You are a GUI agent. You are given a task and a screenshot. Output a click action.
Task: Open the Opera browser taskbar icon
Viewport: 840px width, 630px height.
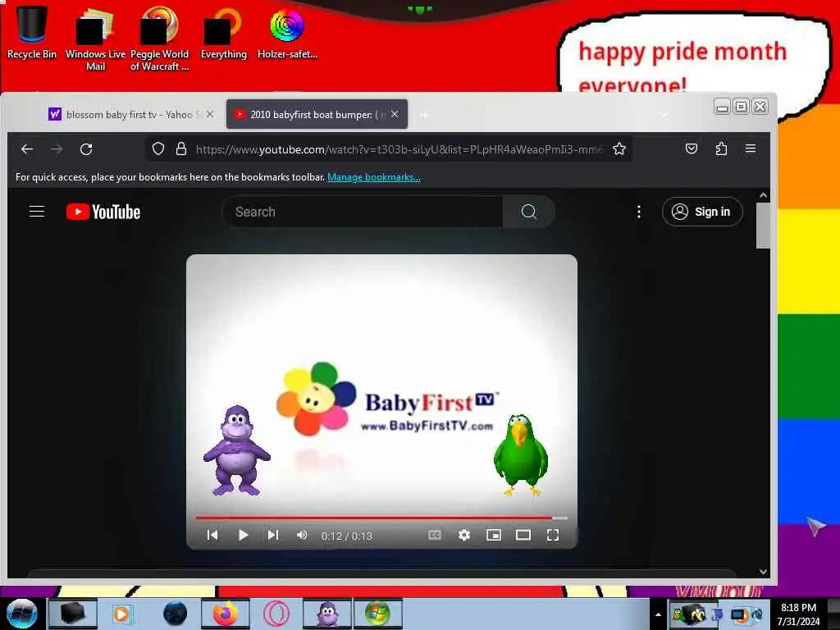coord(276,614)
